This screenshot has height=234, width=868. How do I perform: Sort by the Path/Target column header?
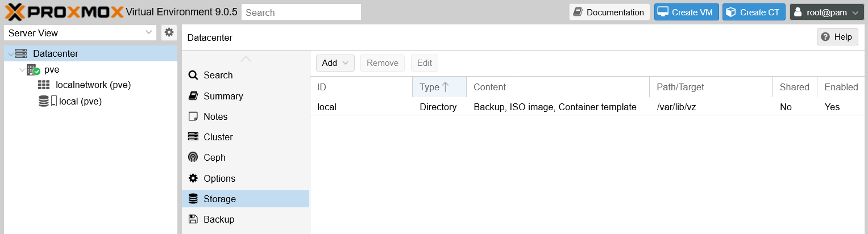(x=711, y=87)
